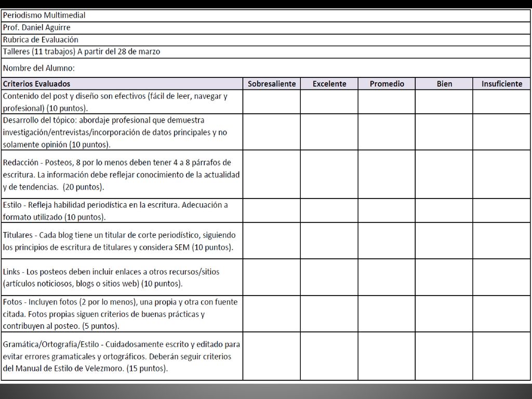The width and height of the screenshot is (532, 399).
Task: Click Sobresaliente cell for 'Contenido del post' row
Action: pos(271,102)
